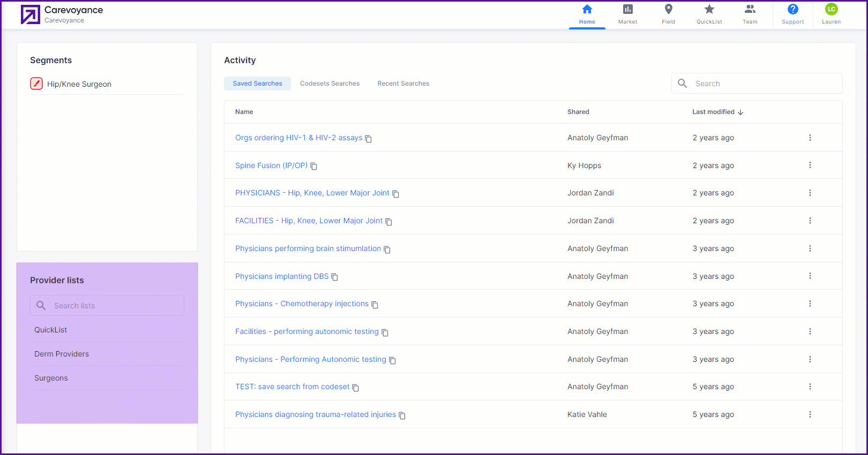
Task: Open Physicians performing brain stimumlation search
Action: [x=308, y=248]
